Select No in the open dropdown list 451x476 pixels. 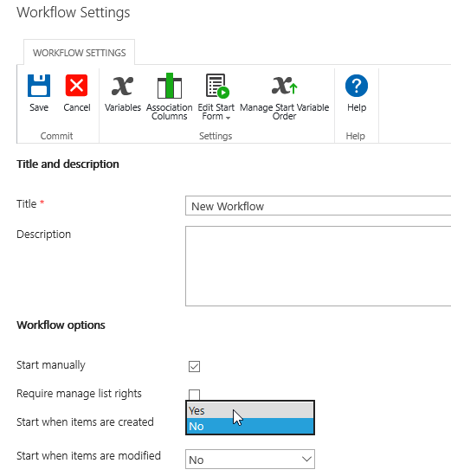(x=250, y=426)
